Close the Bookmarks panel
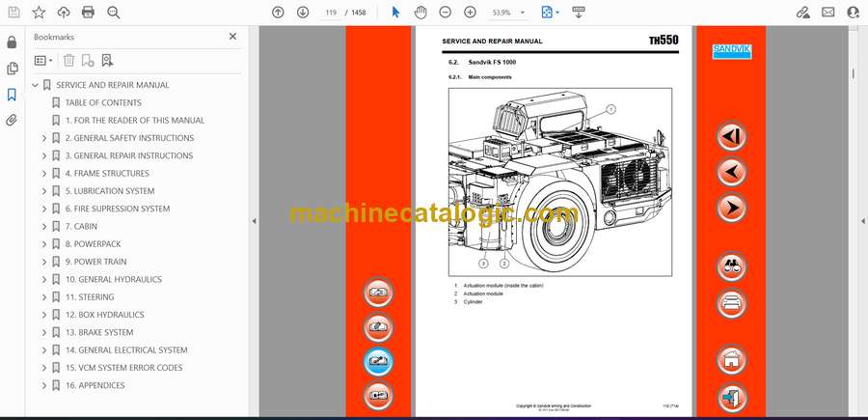The height and width of the screenshot is (420, 868). click(x=232, y=37)
